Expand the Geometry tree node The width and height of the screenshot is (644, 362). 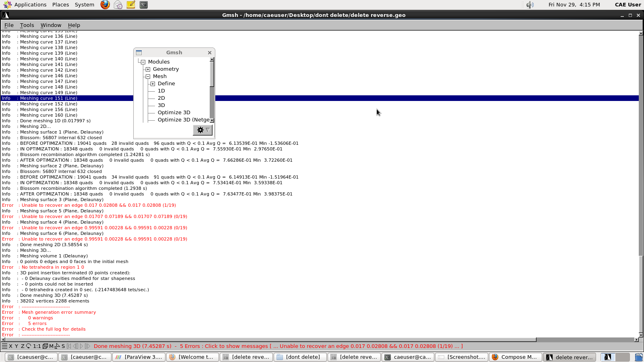click(148, 69)
